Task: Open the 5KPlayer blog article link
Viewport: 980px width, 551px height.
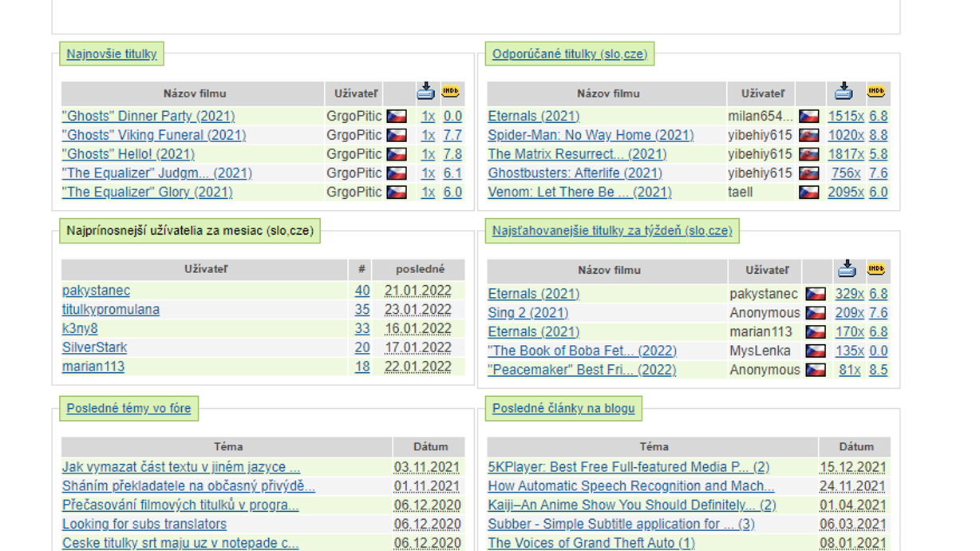Action: (628, 467)
